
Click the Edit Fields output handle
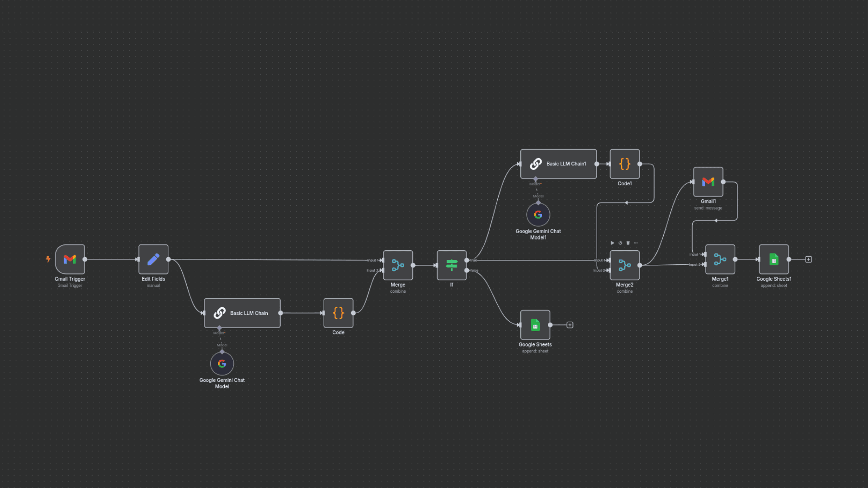click(x=168, y=259)
